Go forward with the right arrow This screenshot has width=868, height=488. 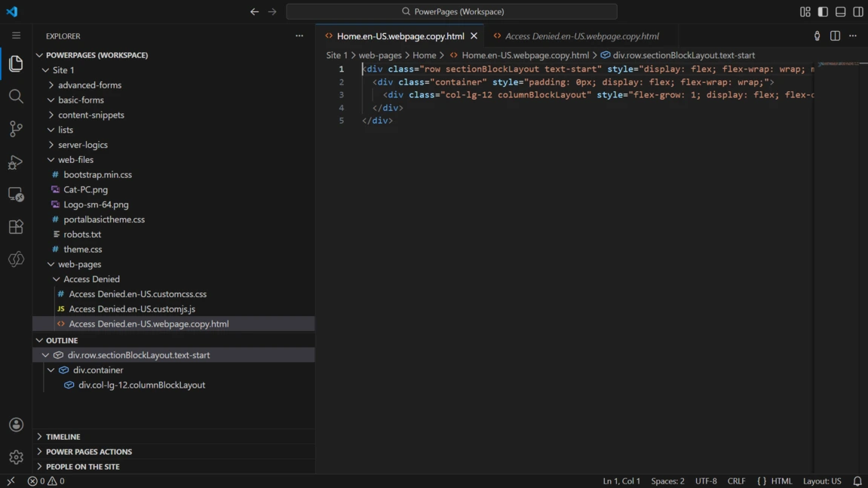coord(271,11)
